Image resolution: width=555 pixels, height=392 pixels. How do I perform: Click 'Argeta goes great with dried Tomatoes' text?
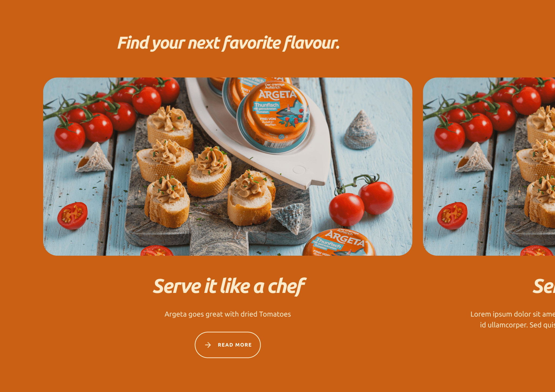(228, 314)
